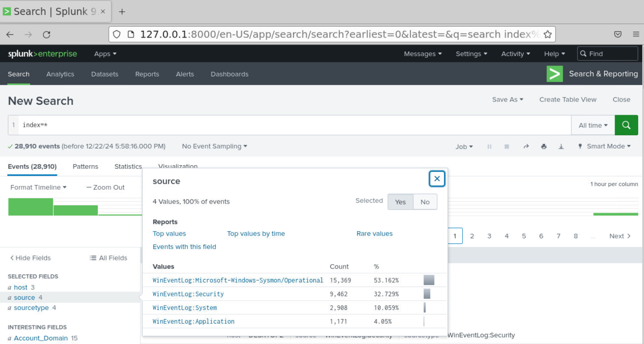Open Pocket save icon in browser
The image size is (644, 344).
pyautogui.click(x=618, y=34)
